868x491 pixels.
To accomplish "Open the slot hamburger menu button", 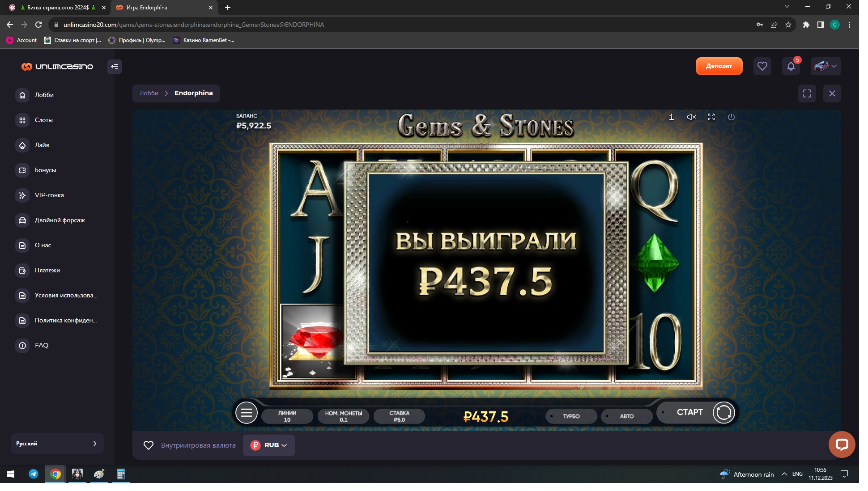I will click(x=247, y=413).
